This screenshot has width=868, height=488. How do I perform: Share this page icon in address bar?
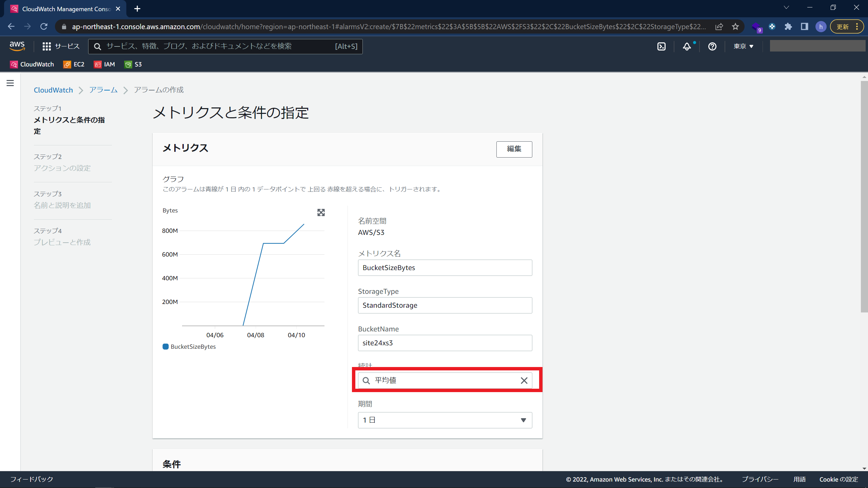pos(719,26)
